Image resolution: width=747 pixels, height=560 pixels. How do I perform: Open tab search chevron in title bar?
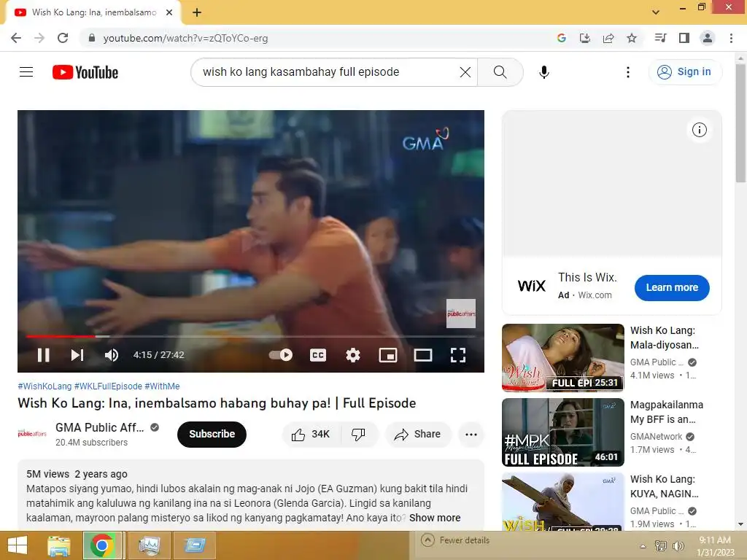[656, 12]
